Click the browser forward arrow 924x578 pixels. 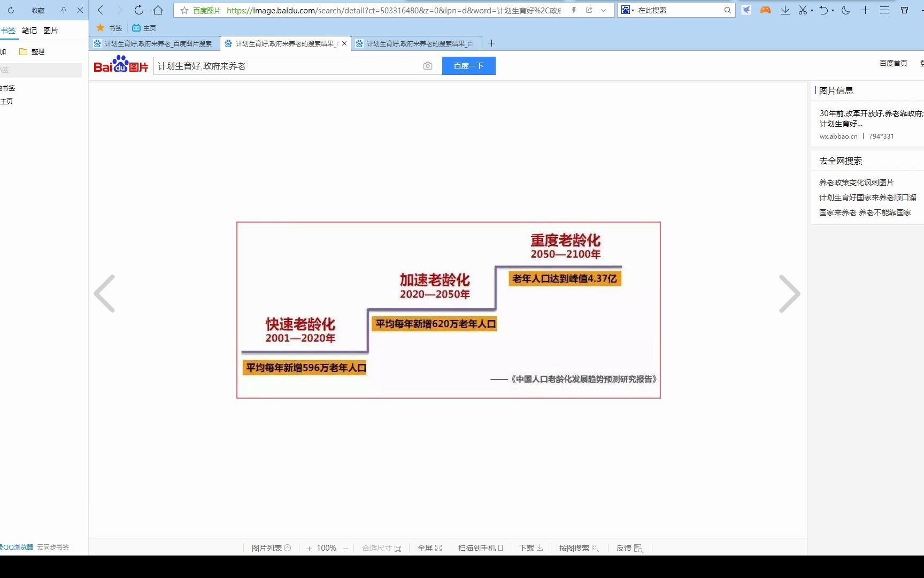[120, 10]
